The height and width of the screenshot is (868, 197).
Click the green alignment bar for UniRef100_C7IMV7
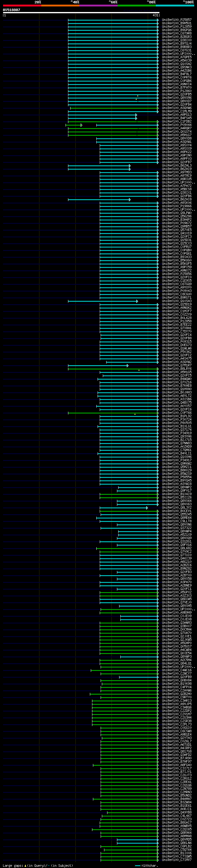(x=130, y=860)
